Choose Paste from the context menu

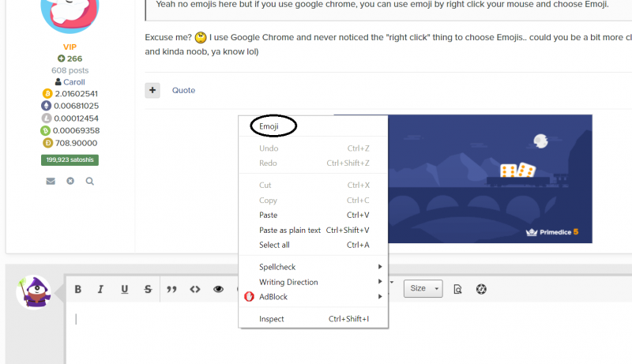[x=314, y=215]
